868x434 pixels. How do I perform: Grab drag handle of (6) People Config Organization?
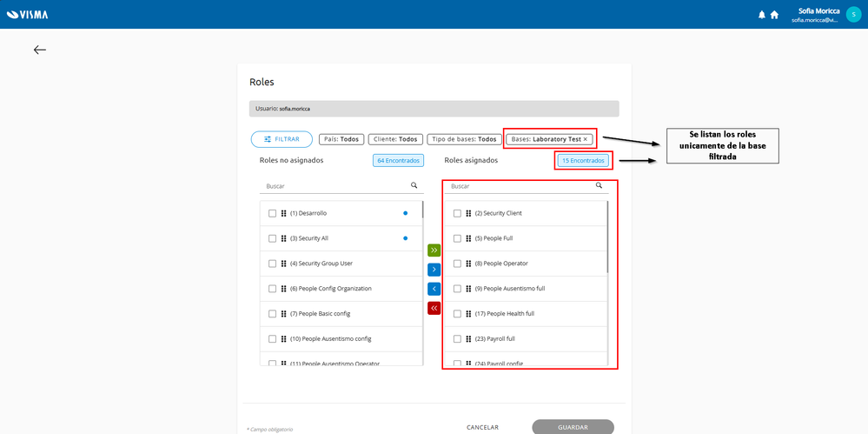(283, 288)
